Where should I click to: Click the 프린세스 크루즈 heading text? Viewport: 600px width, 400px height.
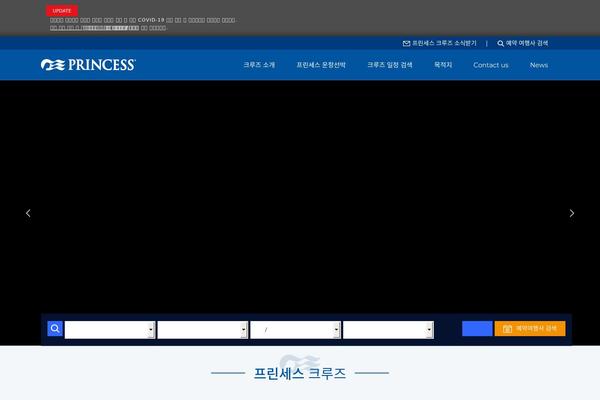coord(300,373)
